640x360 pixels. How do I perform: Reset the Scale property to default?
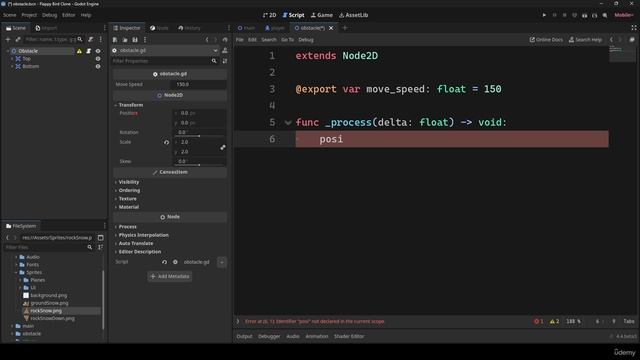(x=167, y=142)
